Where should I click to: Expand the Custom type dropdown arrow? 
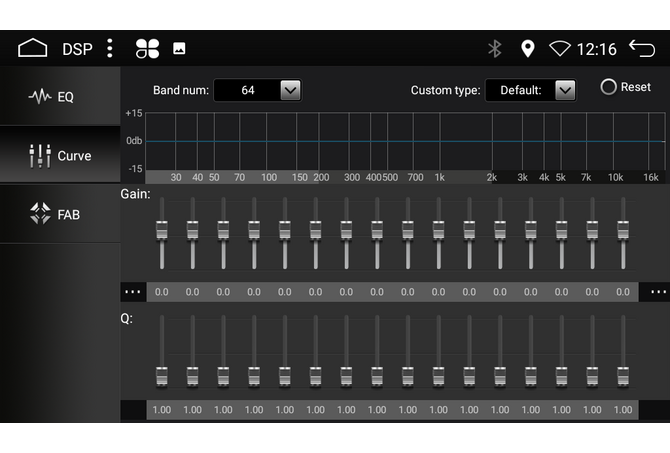pyautogui.click(x=565, y=90)
